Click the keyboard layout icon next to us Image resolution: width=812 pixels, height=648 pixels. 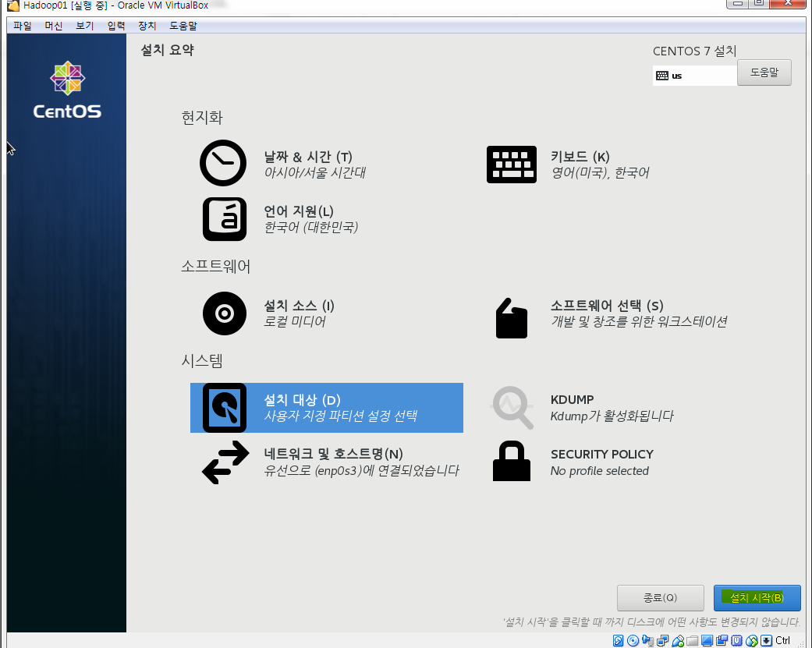[x=661, y=76]
